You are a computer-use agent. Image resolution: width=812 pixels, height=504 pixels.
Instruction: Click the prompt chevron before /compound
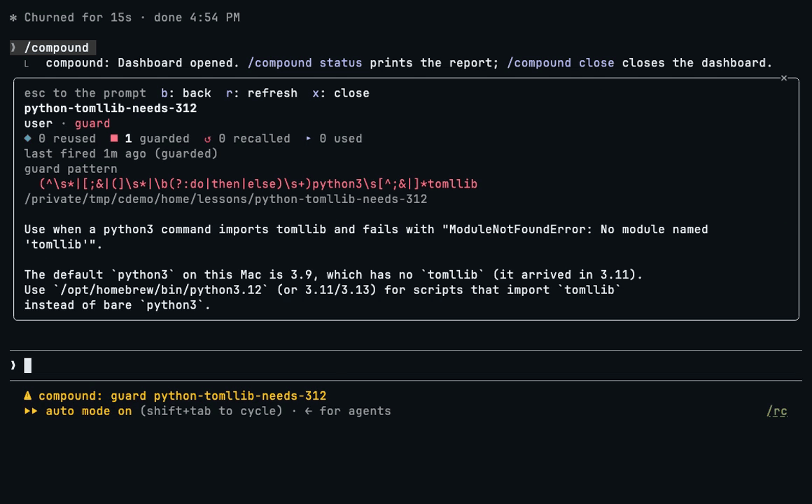pos(13,48)
